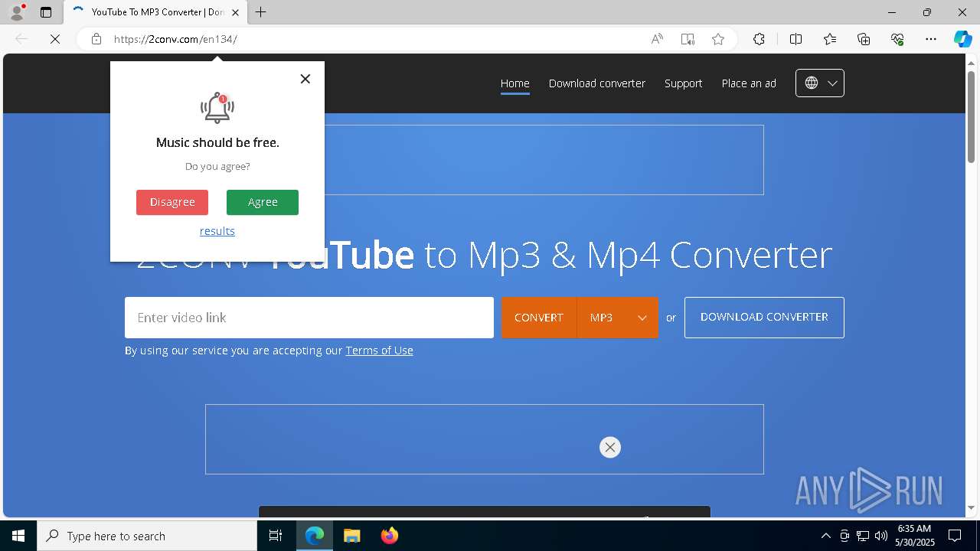This screenshot has height=551, width=980.
Task: Open the Favorites list
Action: pyautogui.click(x=830, y=39)
